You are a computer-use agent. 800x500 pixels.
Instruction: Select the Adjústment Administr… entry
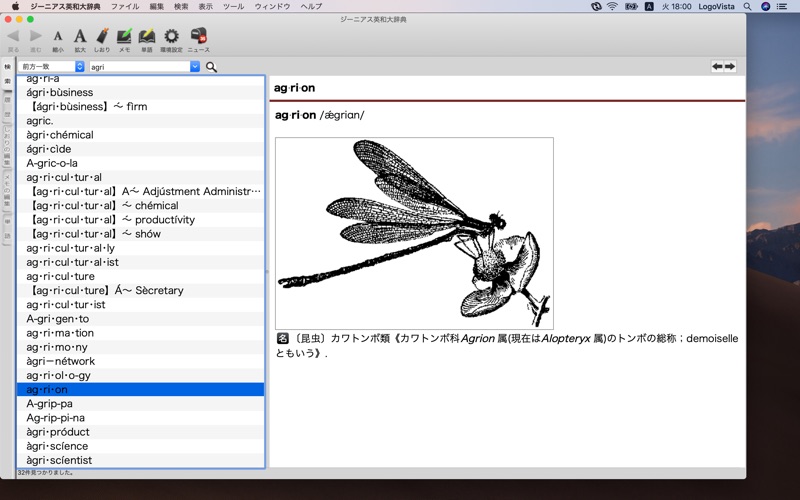coord(140,191)
